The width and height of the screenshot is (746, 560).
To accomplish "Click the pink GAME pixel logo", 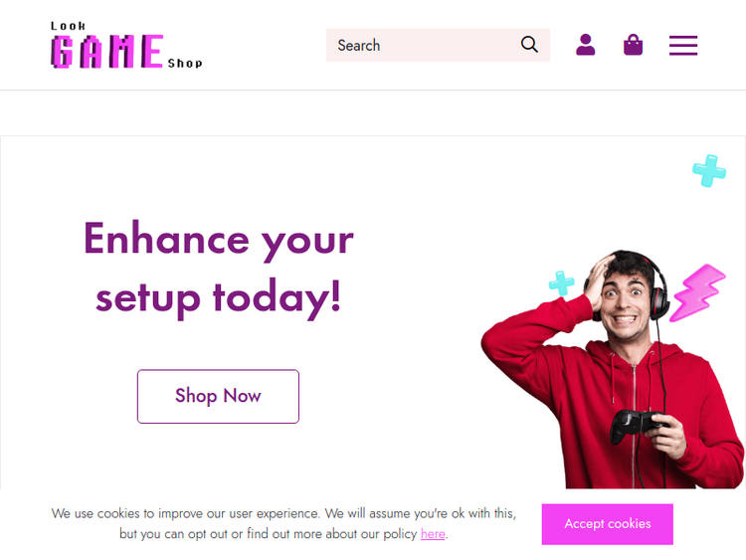I will click(x=107, y=52).
